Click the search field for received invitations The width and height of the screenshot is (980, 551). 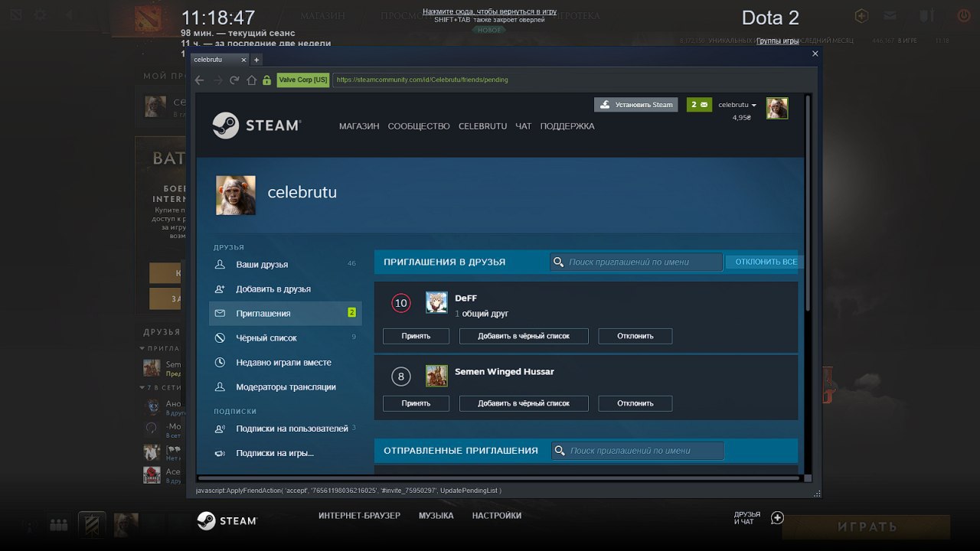point(636,262)
